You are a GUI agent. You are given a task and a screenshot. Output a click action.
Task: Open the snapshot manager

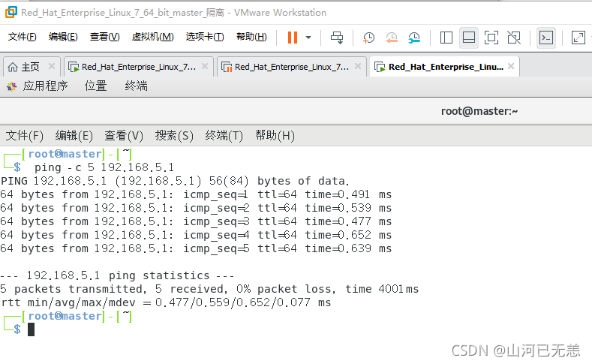tap(414, 38)
